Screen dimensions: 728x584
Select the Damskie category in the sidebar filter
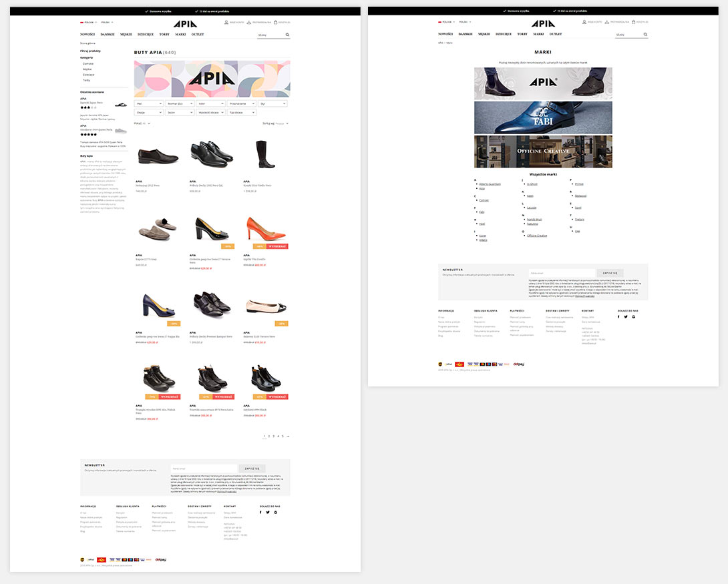tap(88, 63)
